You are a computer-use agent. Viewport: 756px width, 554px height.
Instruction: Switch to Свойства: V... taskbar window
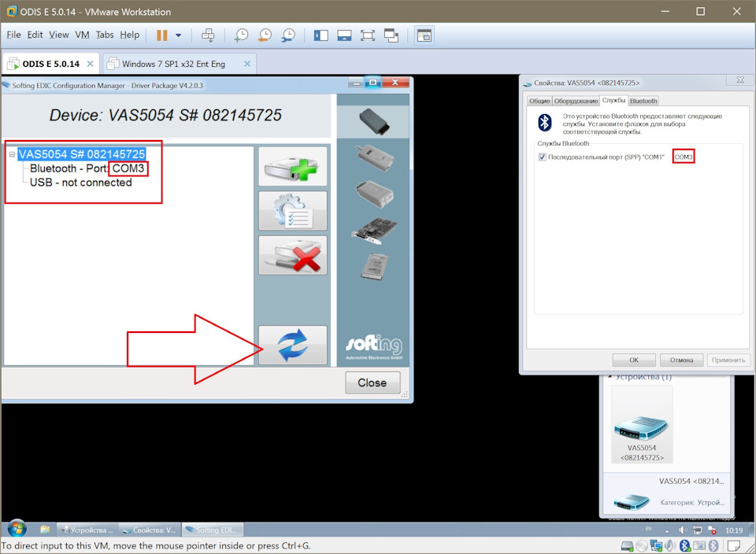coord(150,530)
